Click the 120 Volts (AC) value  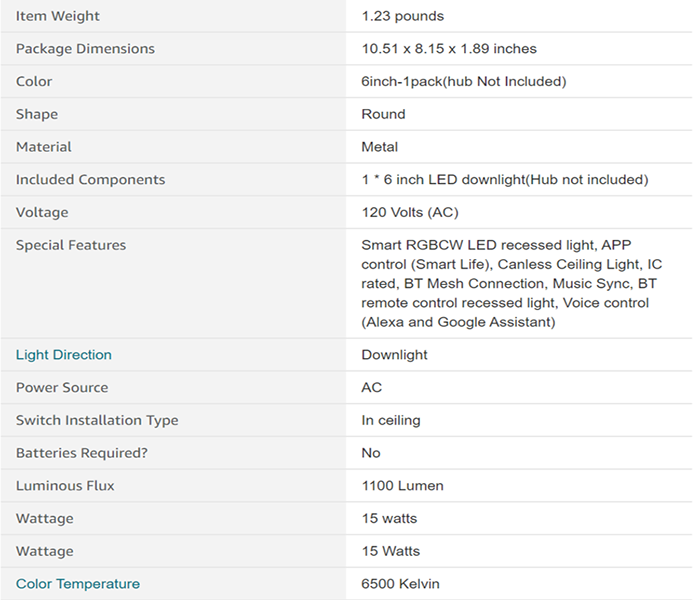pyautogui.click(x=410, y=212)
